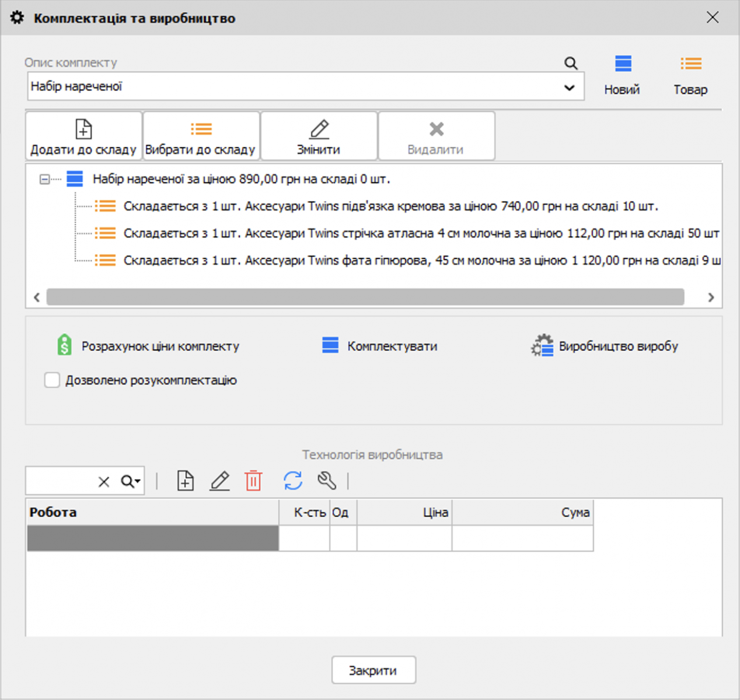This screenshot has width=740, height=700.
Task: Click Додати до складу button
Action: pyautogui.click(x=83, y=136)
